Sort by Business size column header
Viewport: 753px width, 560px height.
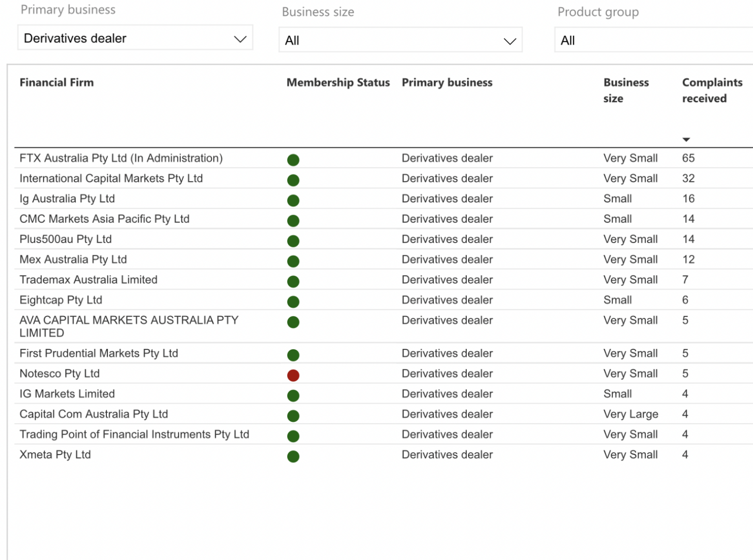[x=626, y=90]
